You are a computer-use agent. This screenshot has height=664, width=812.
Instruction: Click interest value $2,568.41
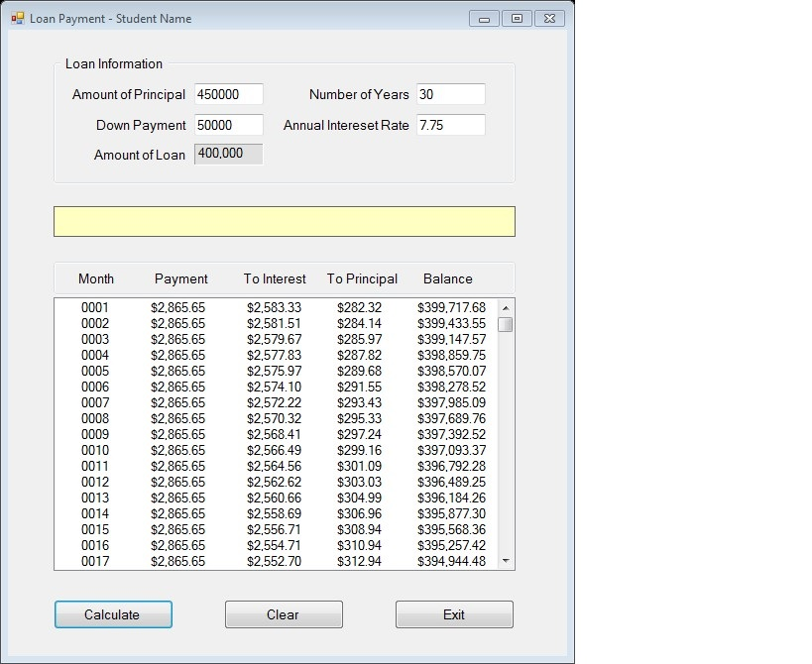point(274,434)
